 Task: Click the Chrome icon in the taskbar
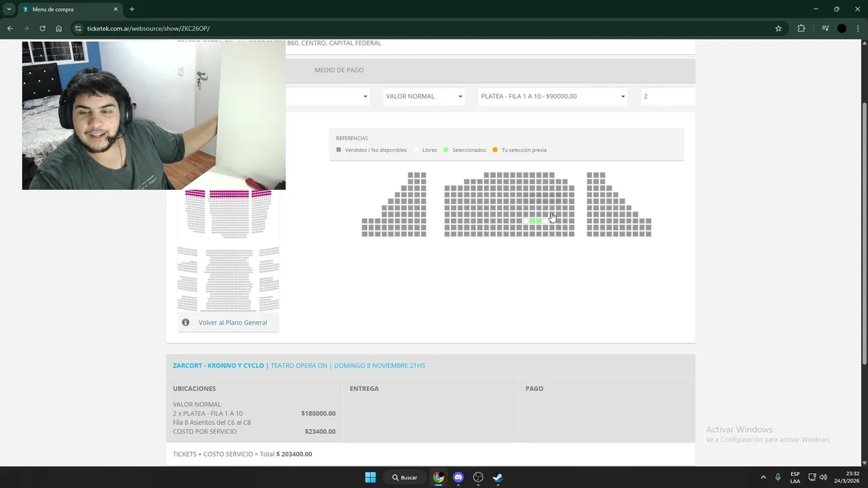coord(439,477)
